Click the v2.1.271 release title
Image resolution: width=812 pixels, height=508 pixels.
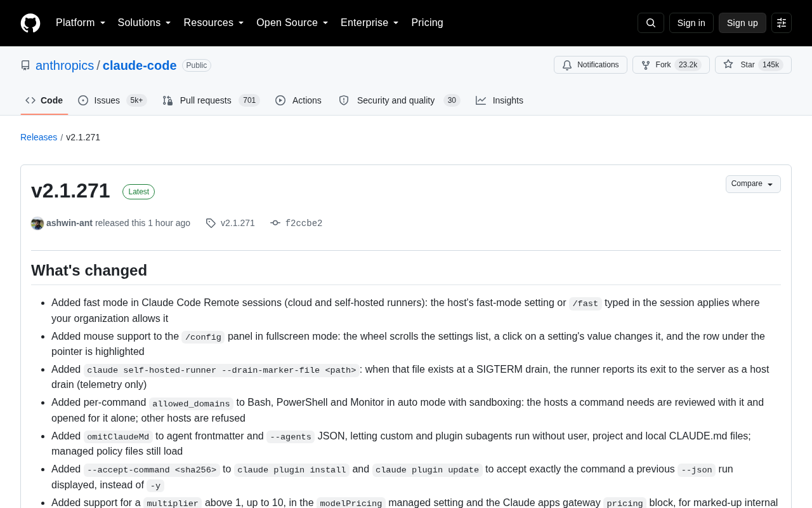(70, 190)
